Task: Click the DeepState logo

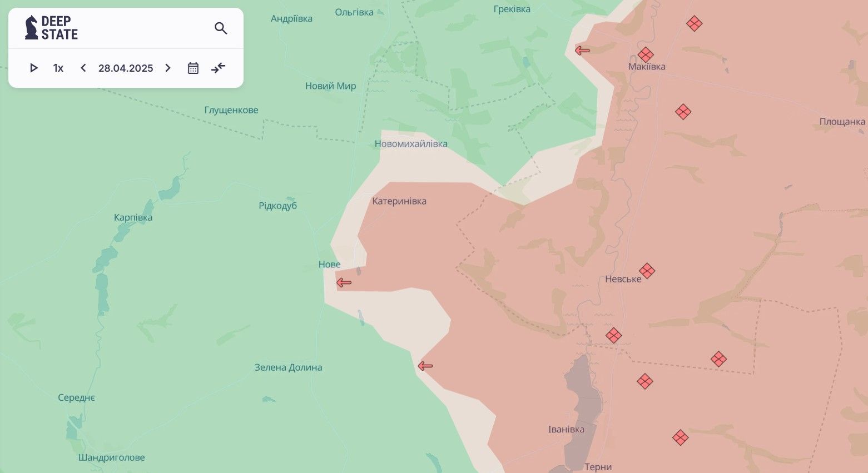Action: point(51,28)
